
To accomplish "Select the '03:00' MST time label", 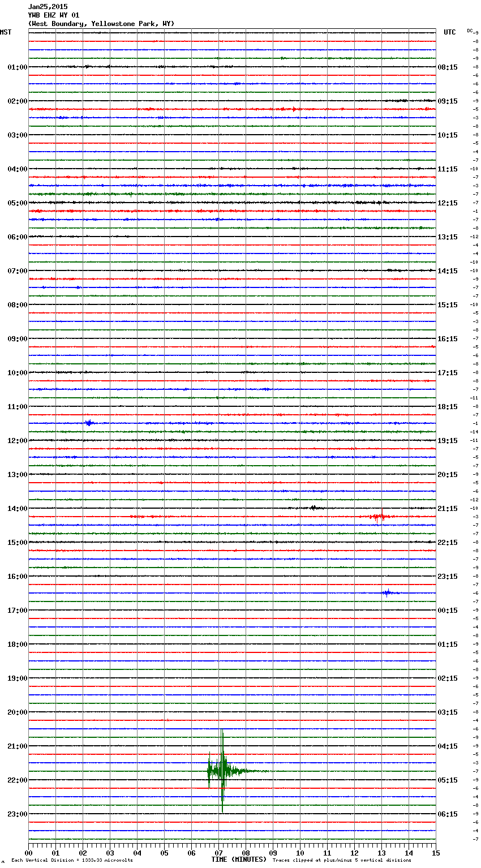I will click(x=18, y=135).
